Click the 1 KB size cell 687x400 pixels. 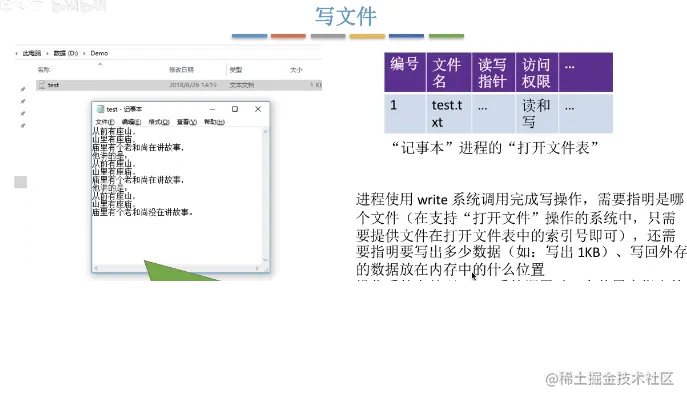point(316,85)
